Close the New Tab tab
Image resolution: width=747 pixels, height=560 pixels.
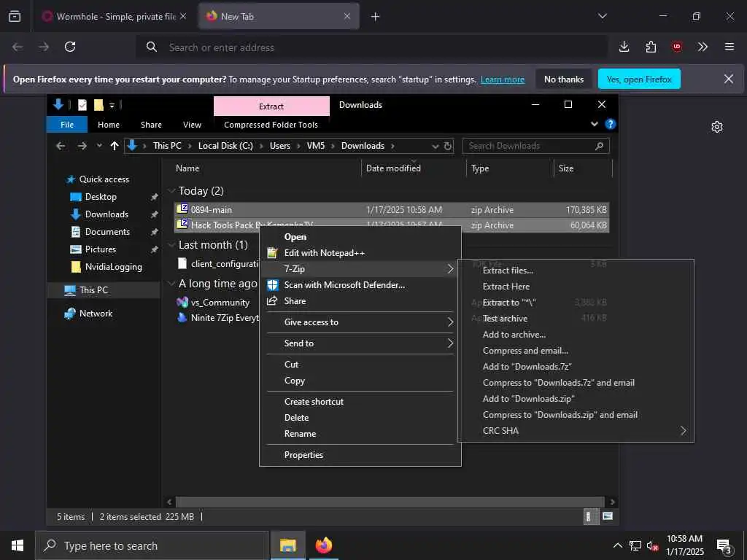[347, 16]
